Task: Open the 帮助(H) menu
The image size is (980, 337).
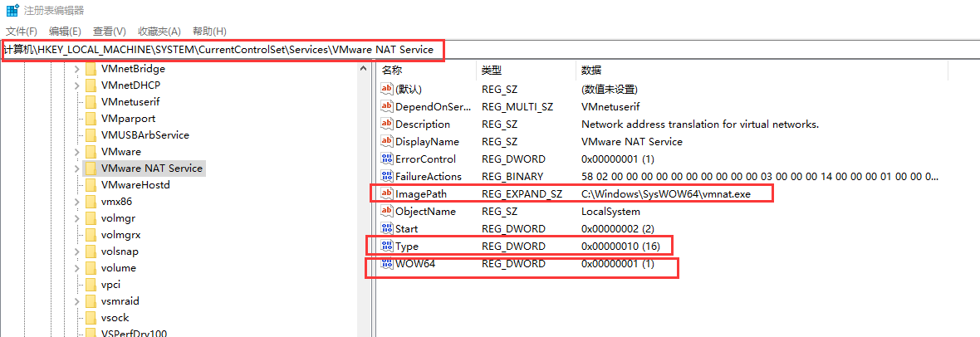Action: [x=209, y=32]
